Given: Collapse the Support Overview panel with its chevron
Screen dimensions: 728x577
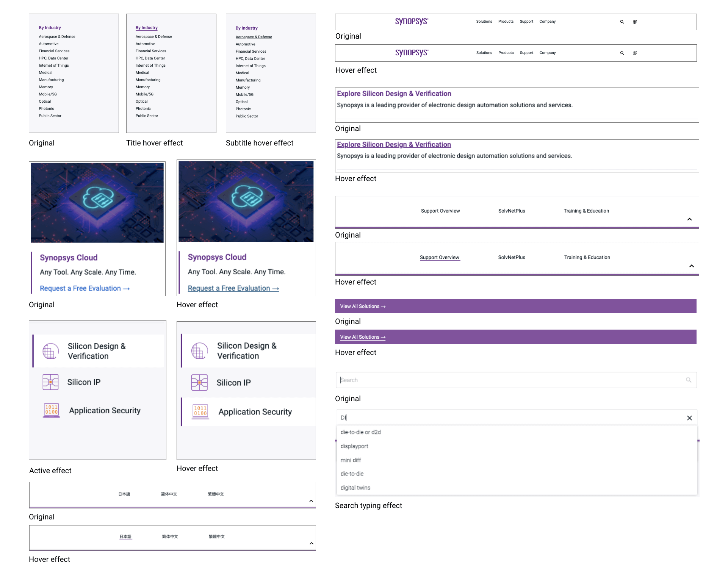Looking at the screenshot, I should (x=689, y=219).
